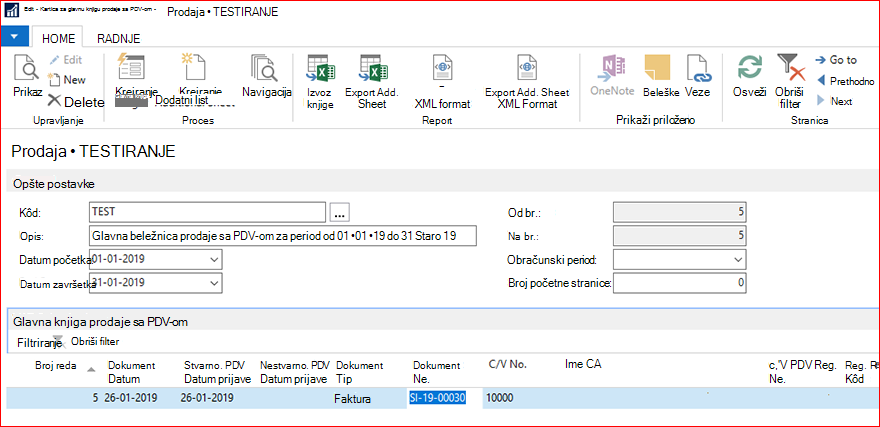Screen dimensions: 880x427
Task: Click the Od br. field
Action: [x=681, y=212]
